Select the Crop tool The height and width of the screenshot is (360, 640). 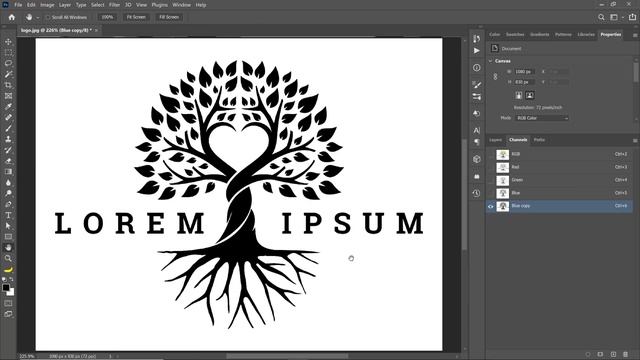(8, 85)
